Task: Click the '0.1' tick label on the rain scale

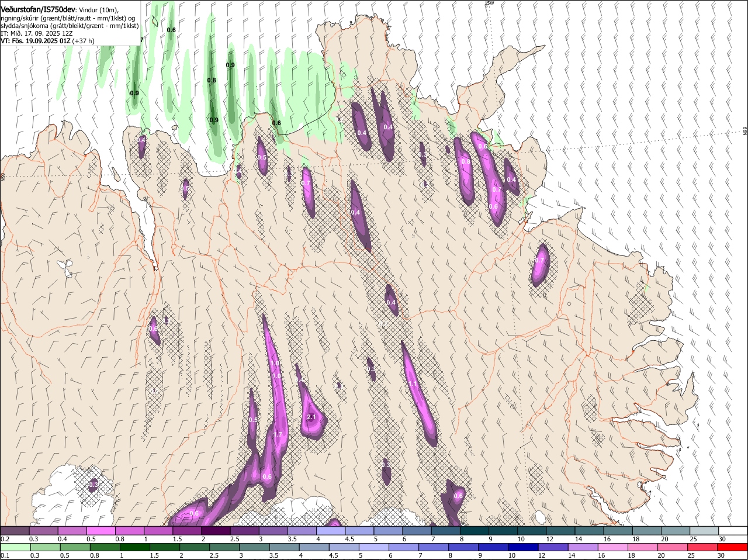Action: [x=5, y=555]
